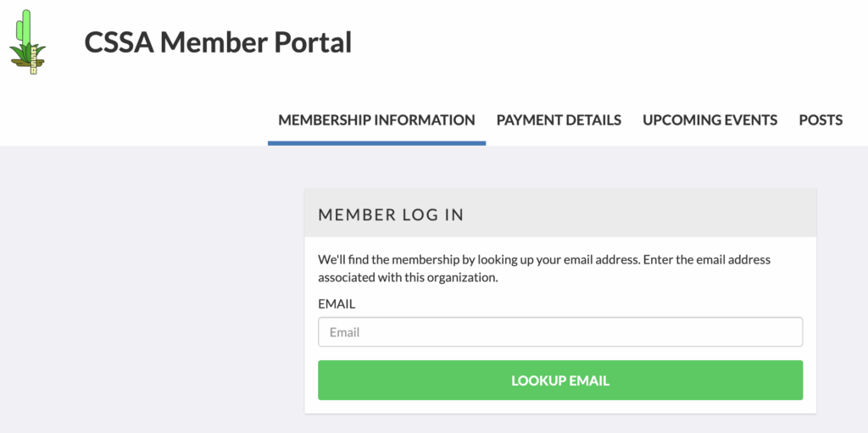Click the email lookup instructions paragraph
Image resolution: width=868 pixels, height=433 pixels.
point(543,260)
